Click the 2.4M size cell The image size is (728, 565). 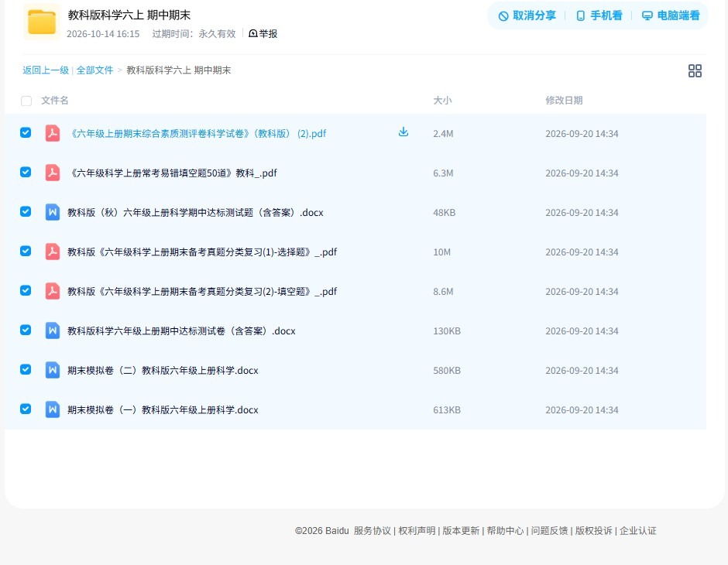(444, 134)
